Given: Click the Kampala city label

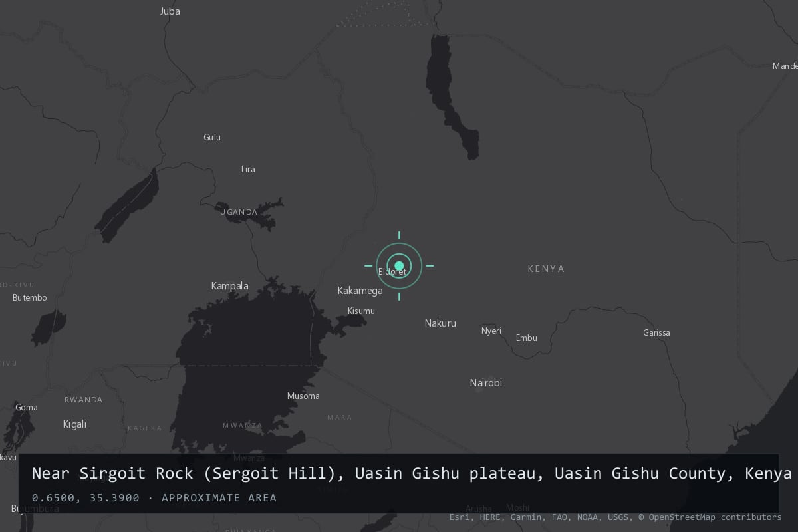Looking at the screenshot, I should 229,286.
